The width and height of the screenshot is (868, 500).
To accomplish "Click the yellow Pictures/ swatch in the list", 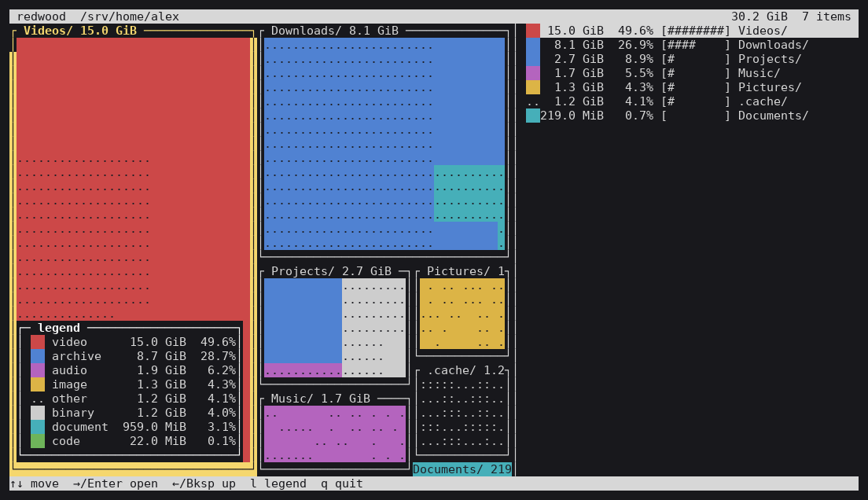I will 532,87.
